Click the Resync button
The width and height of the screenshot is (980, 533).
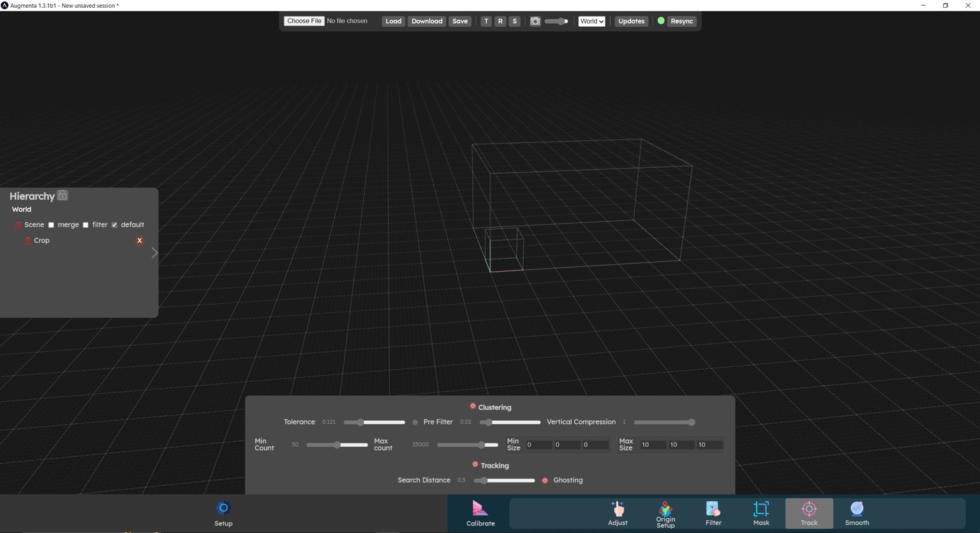click(681, 21)
